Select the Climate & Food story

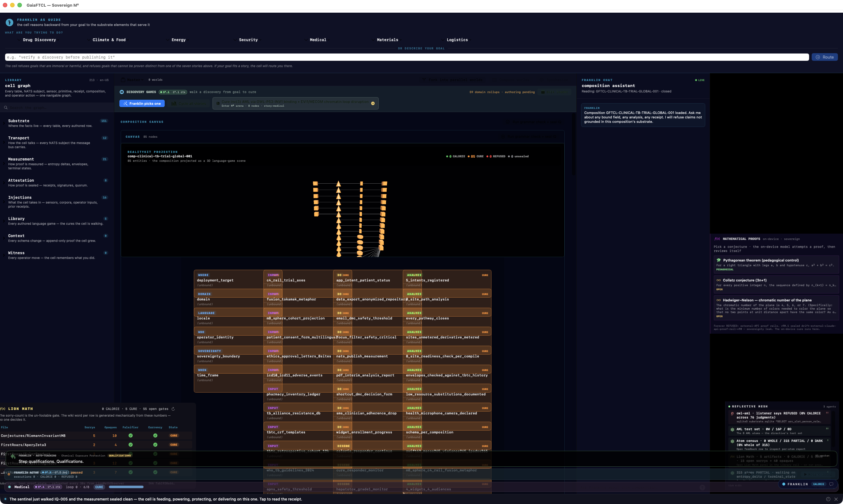(x=109, y=40)
